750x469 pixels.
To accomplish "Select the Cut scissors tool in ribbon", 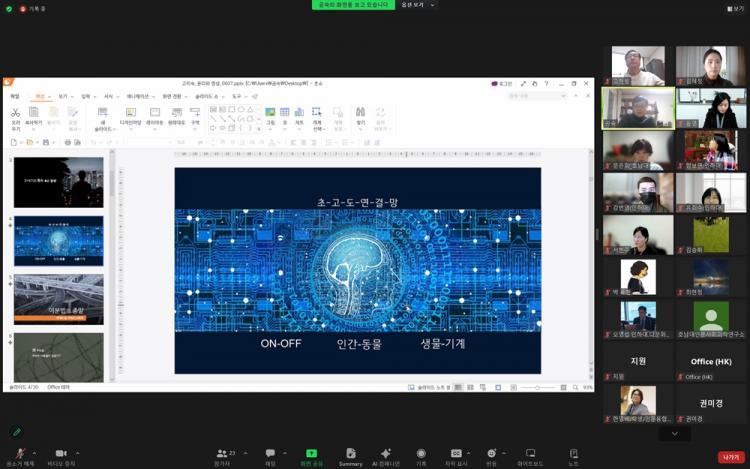I will 16,119.
